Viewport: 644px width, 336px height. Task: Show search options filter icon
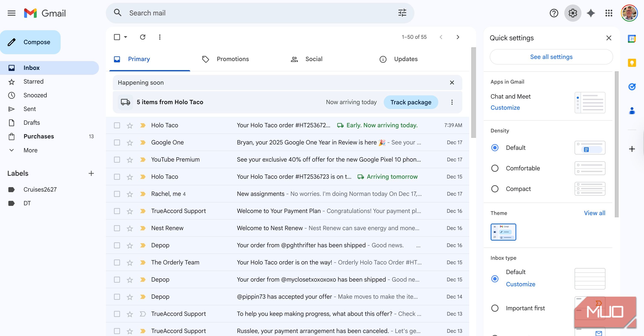point(402,13)
